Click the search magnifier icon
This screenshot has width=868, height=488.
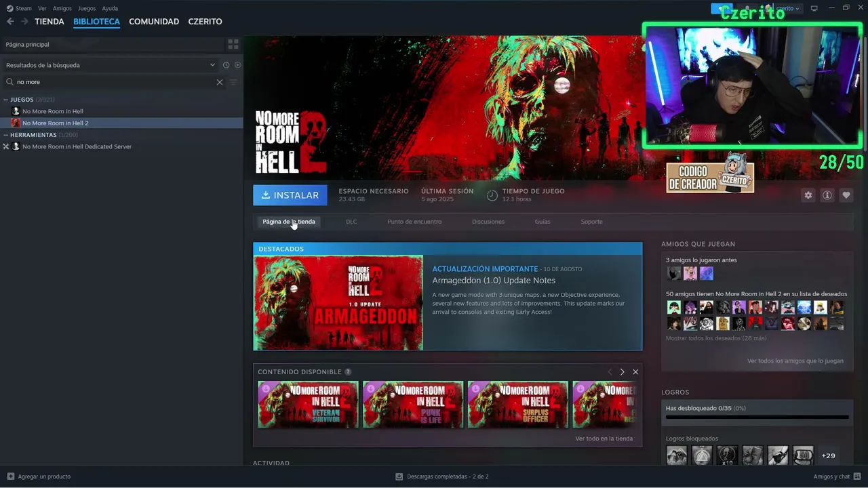coord(9,82)
